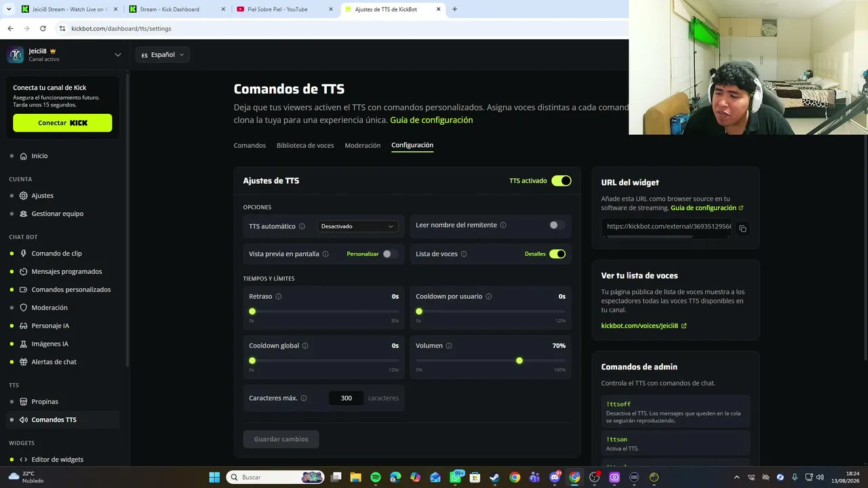Image resolution: width=868 pixels, height=488 pixels.
Task: Click the Cooldown global slider handle
Action: point(252,361)
